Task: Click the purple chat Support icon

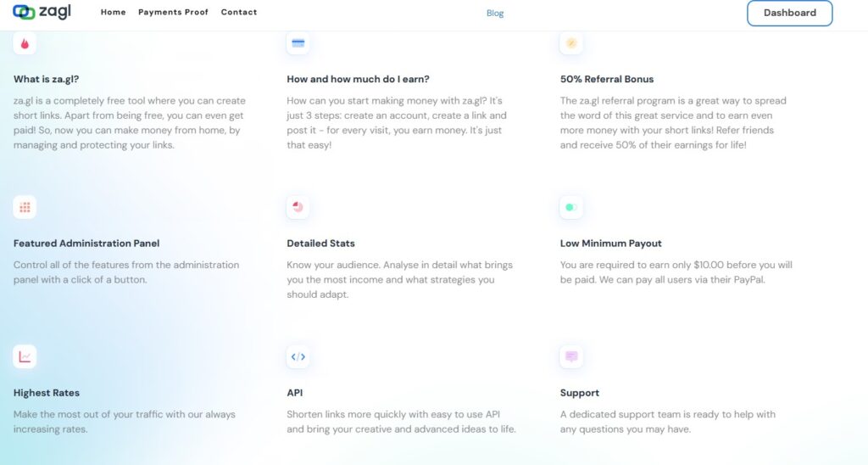Action: click(571, 356)
